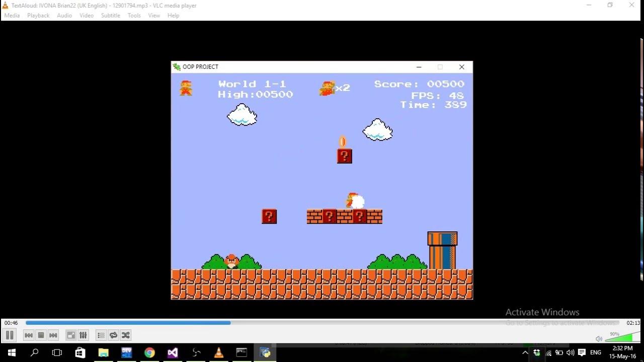
Task: Switch to VLC via taskbar icon
Action: click(219, 352)
